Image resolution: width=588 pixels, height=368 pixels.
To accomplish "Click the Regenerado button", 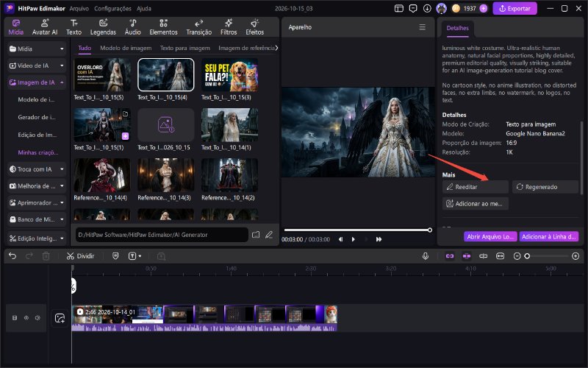I will coord(545,187).
